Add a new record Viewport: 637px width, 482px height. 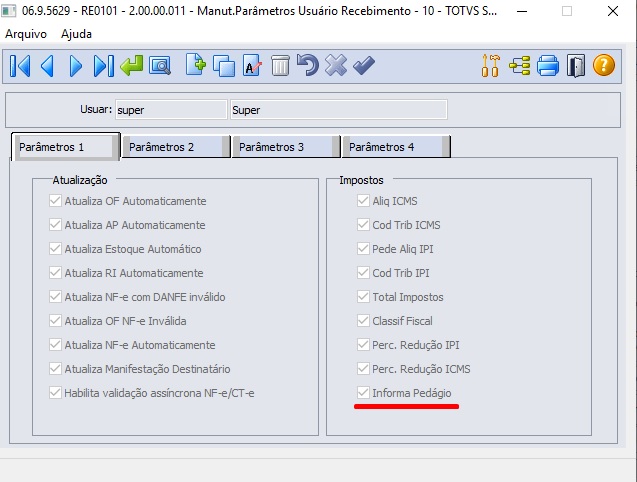point(196,65)
